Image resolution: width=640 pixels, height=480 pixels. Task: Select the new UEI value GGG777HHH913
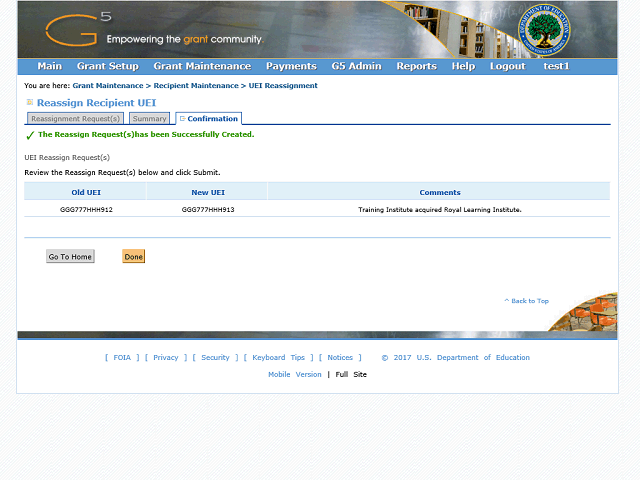click(x=208, y=209)
